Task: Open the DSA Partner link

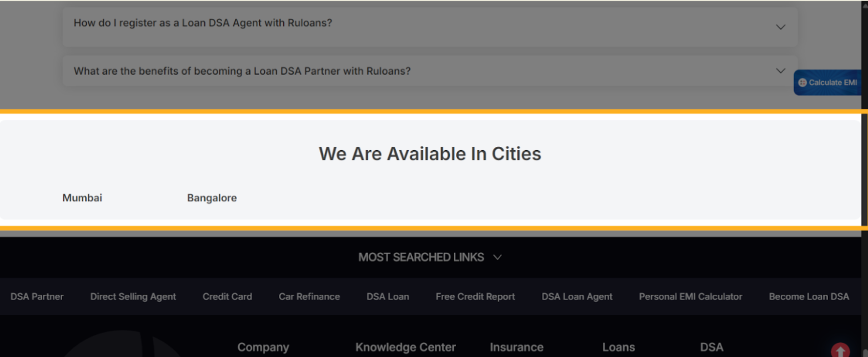Action: (37, 297)
